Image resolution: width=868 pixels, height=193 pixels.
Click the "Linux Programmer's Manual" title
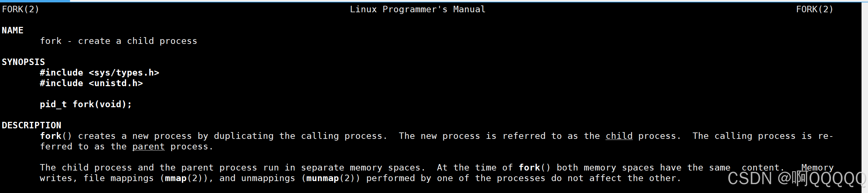pos(418,9)
